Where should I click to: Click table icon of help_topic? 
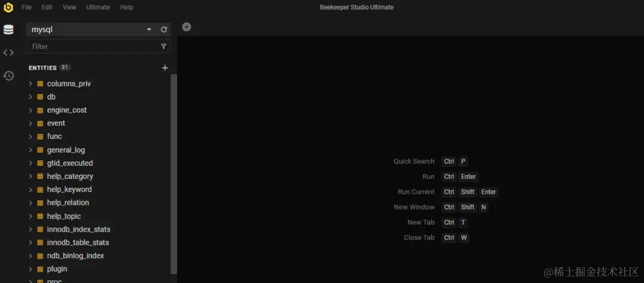point(40,216)
